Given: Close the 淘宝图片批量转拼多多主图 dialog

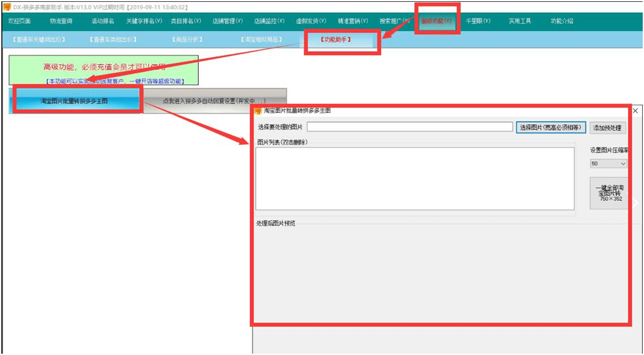Looking at the screenshot, I should click(x=635, y=111).
